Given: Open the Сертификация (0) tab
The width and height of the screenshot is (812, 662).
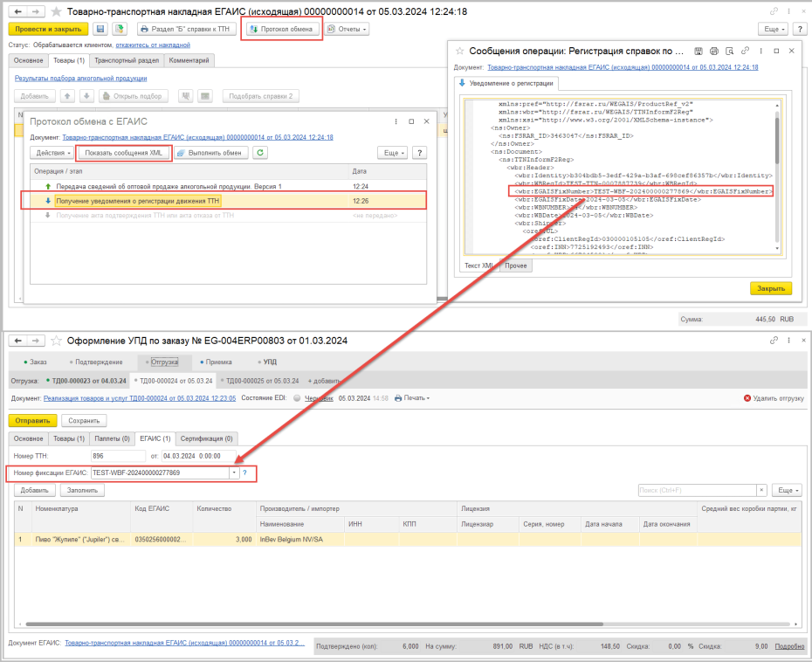Looking at the screenshot, I should click(207, 438).
